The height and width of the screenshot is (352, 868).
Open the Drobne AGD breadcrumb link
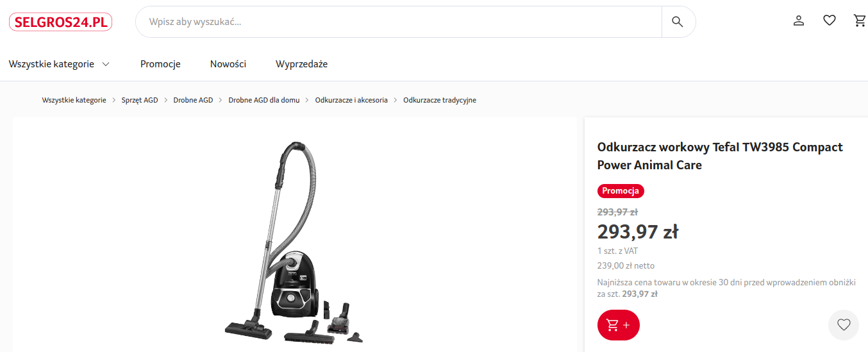tap(193, 100)
